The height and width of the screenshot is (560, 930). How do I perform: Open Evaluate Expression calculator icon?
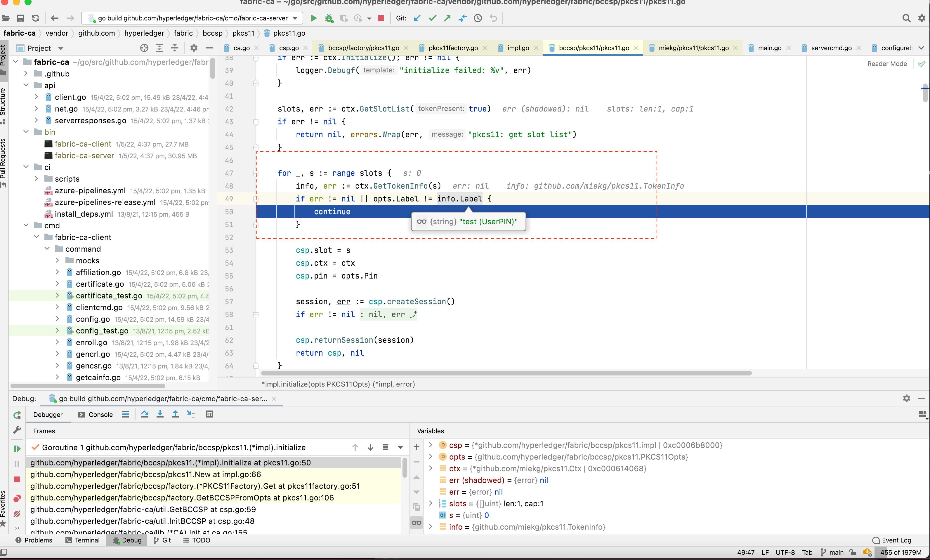(209, 414)
